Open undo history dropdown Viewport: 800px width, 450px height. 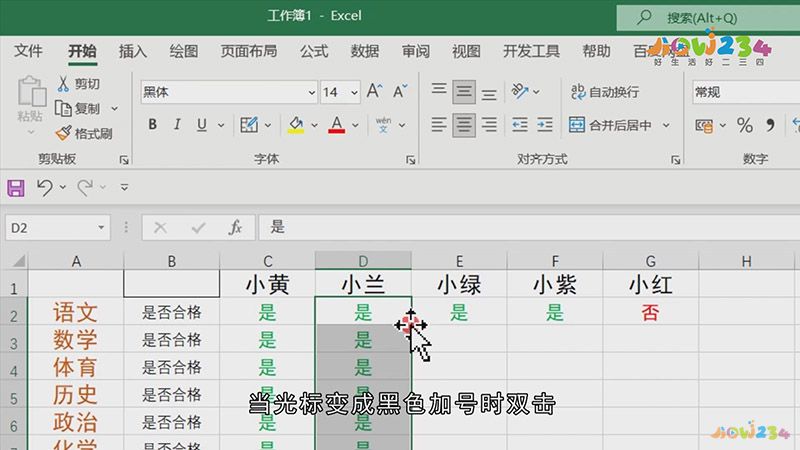click(x=63, y=188)
